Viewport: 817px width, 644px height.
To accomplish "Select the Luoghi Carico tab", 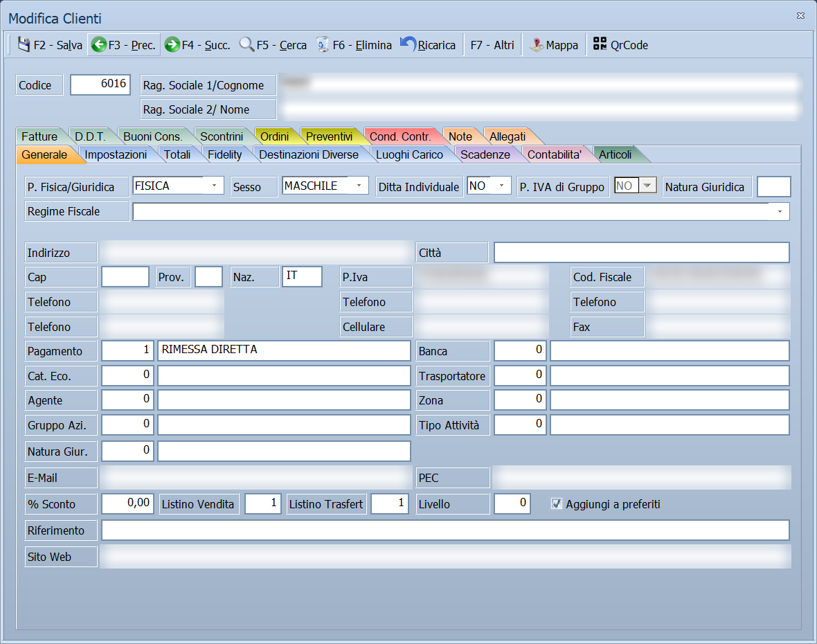I will pyautogui.click(x=410, y=154).
